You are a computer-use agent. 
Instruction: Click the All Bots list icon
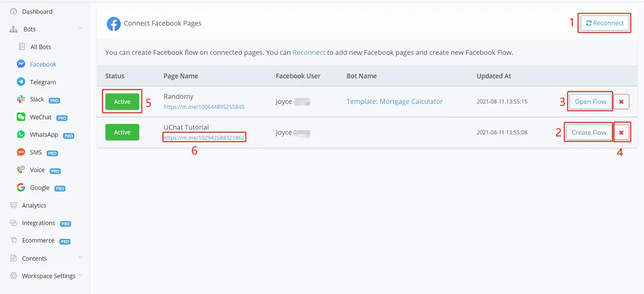[22, 47]
